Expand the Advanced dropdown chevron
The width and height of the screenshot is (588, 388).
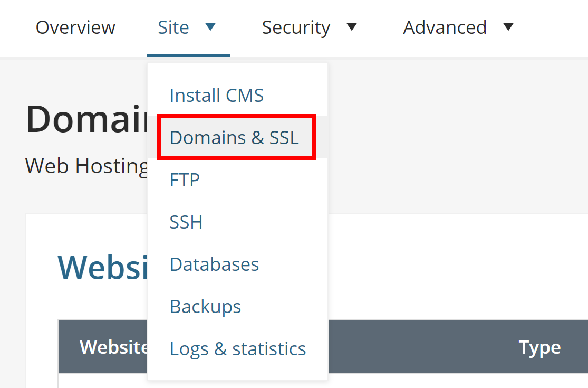[507, 27]
